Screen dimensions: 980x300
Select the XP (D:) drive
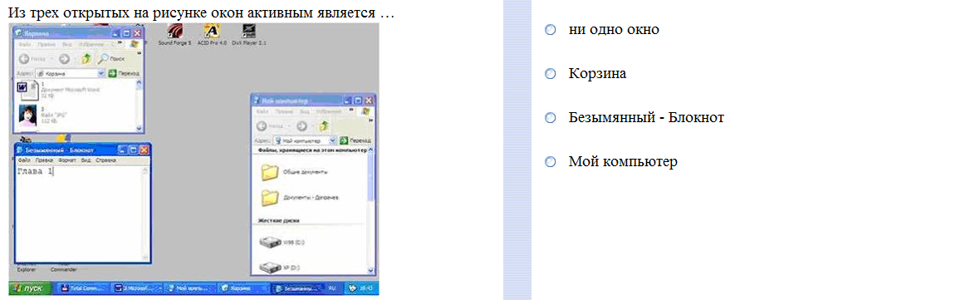point(281,268)
